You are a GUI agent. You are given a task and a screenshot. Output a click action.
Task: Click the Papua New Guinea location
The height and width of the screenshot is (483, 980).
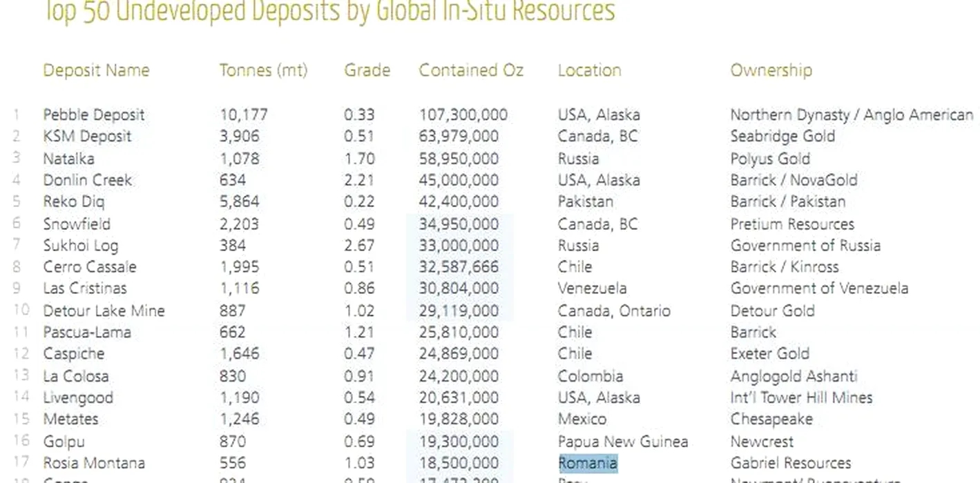pos(622,442)
